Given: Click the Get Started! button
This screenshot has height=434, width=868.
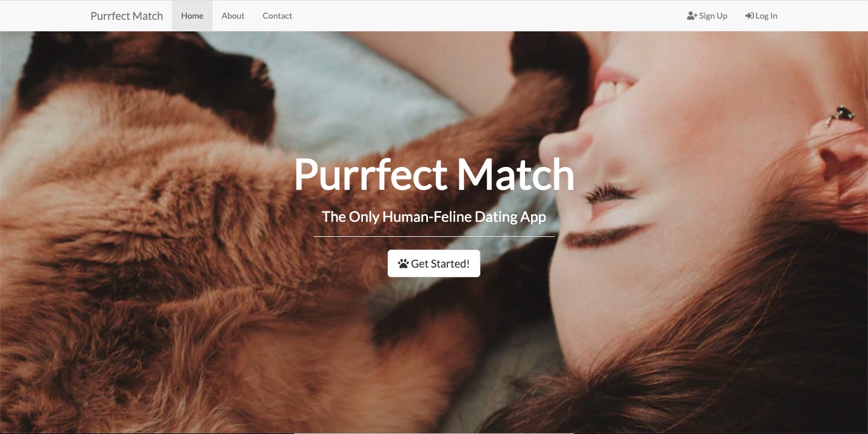Looking at the screenshot, I should (x=434, y=263).
